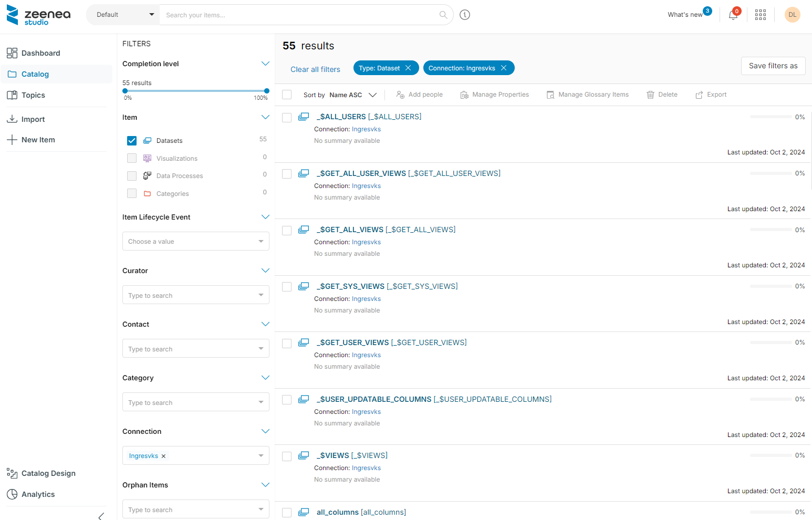Open the apps grid icon
The width and height of the screenshot is (812, 520).
click(760, 15)
